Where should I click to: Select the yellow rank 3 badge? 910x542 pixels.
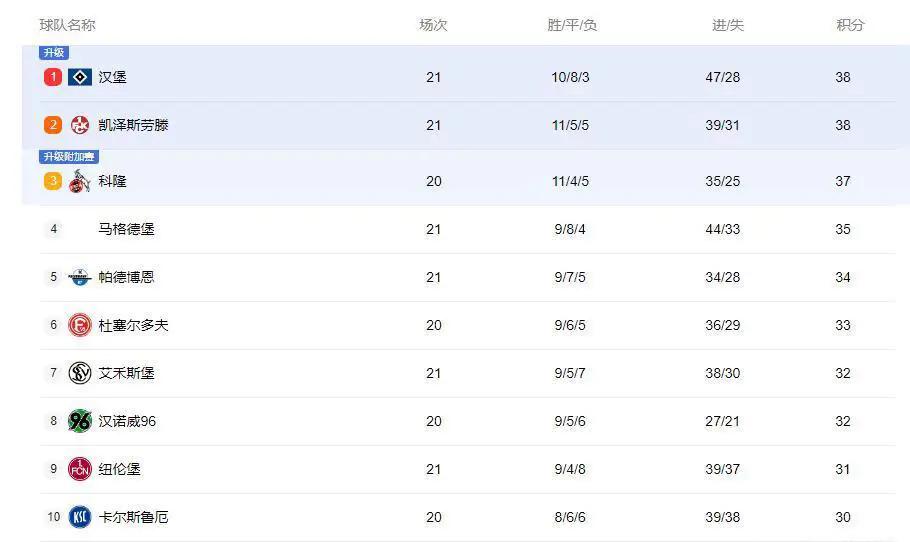pyautogui.click(x=53, y=181)
